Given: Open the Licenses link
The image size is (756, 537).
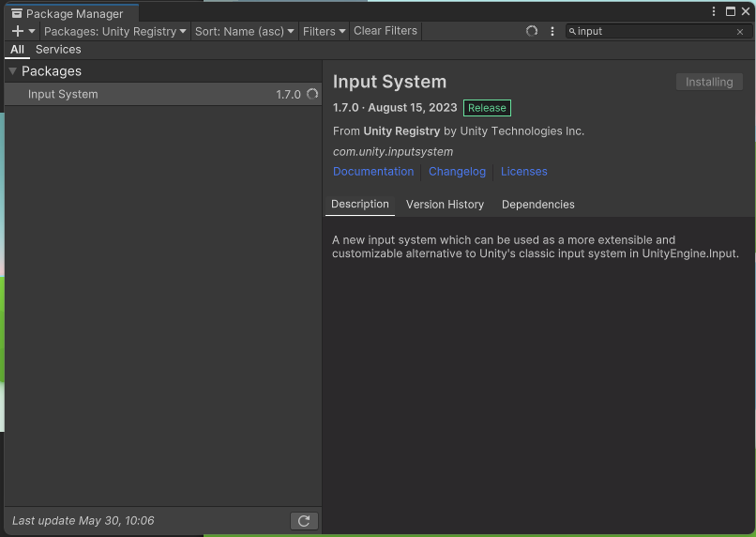Looking at the screenshot, I should pyautogui.click(x=523, y=171).
